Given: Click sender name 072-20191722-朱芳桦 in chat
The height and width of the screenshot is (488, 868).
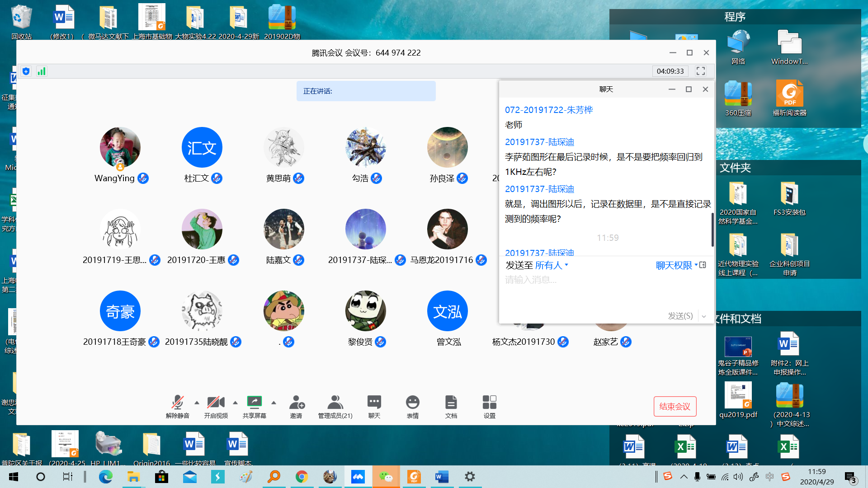Looking at the screenshot, I should tap(548, 110).
